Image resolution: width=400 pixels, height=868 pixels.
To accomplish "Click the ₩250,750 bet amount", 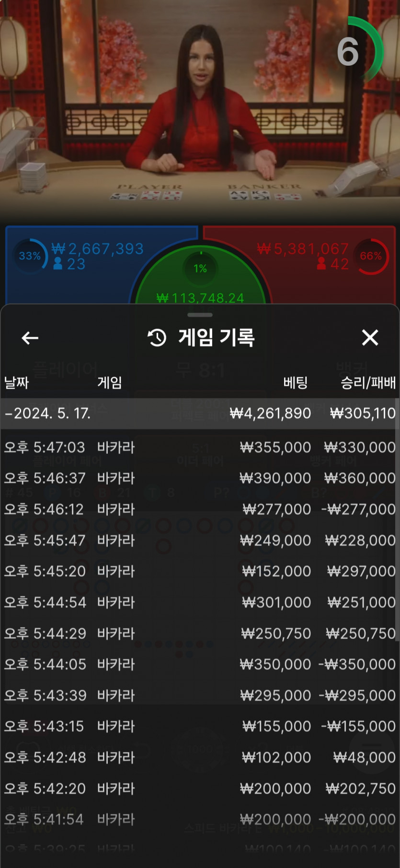I will tap(276, 633).
